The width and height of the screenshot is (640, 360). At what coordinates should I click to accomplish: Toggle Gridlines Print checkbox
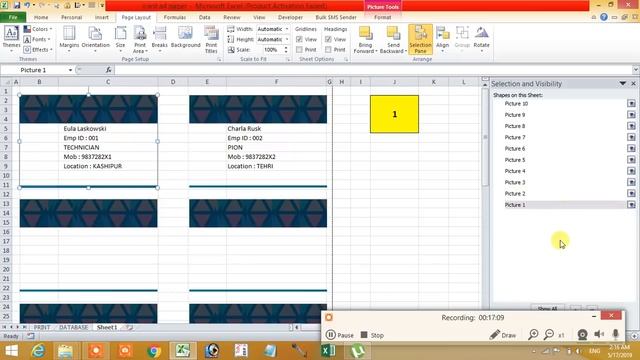click(299, 49)
